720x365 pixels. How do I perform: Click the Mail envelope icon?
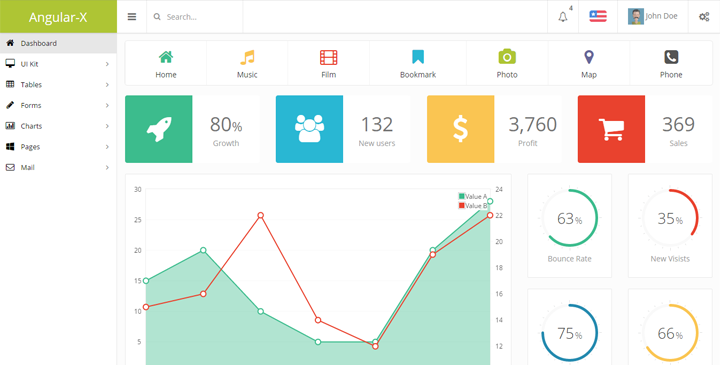coord(10,167)
